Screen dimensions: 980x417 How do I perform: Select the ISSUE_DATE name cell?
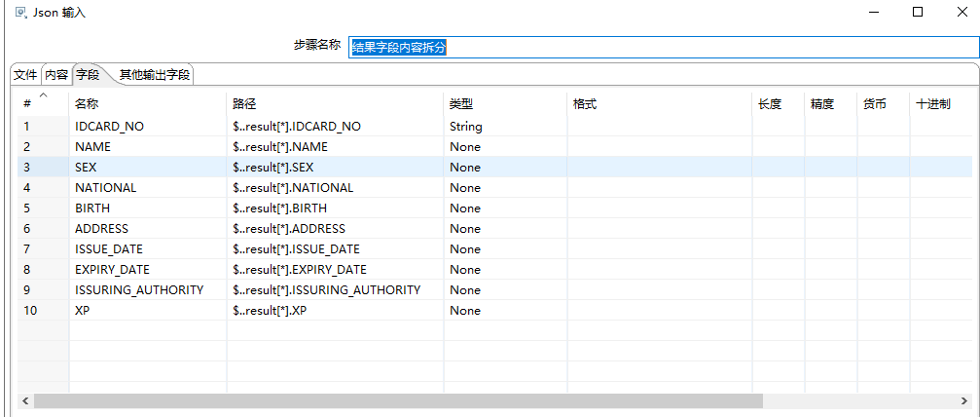coord(148,249)
